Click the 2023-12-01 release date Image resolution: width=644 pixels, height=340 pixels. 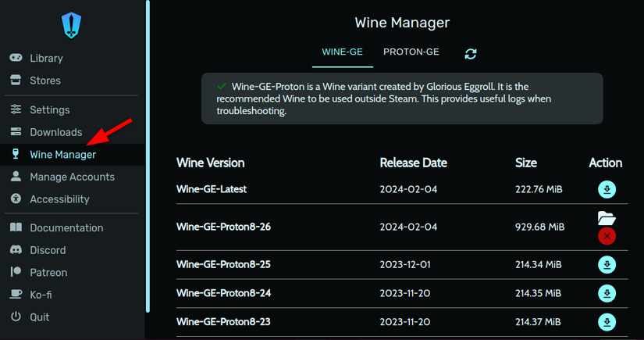[405, 264]
